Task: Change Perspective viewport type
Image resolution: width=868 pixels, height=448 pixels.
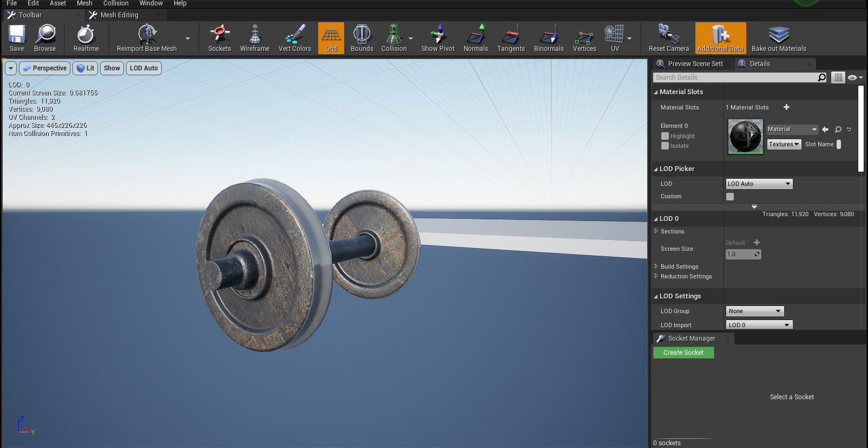Action: 45,68
